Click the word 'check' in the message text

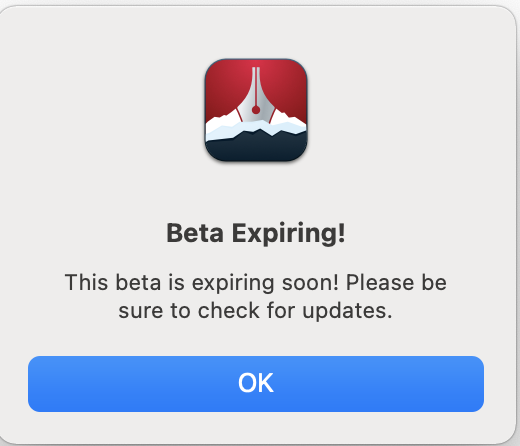pos(229,311)
